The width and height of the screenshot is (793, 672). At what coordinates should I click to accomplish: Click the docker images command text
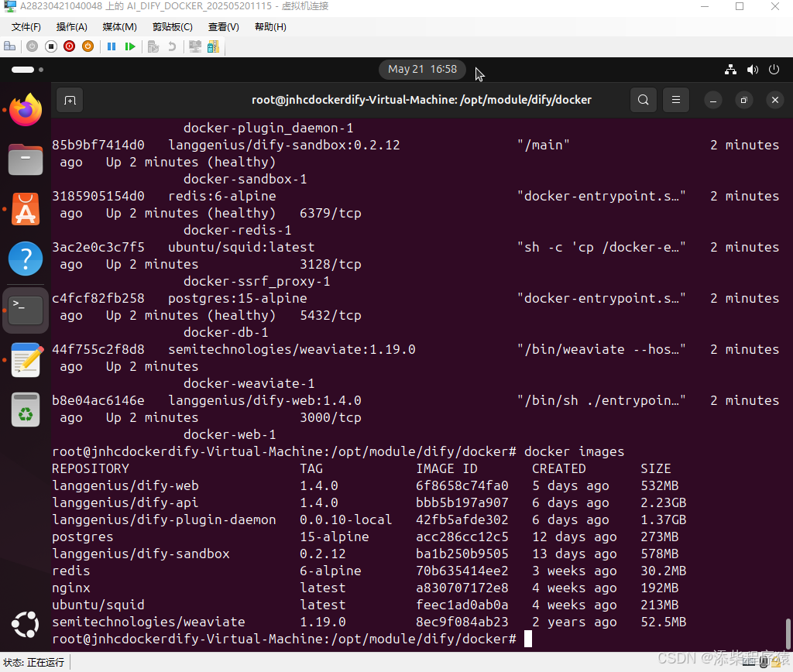[x=574, y=451]
